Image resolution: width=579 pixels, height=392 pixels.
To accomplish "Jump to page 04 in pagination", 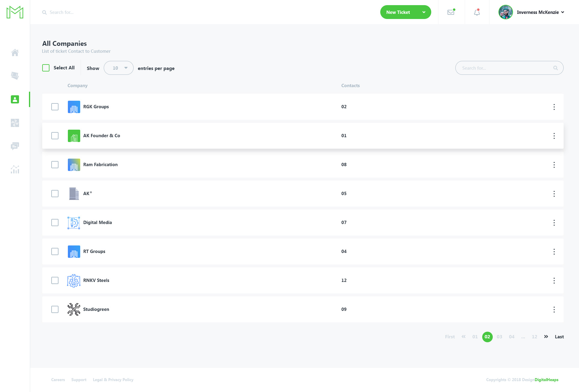I will click(511, 337).
